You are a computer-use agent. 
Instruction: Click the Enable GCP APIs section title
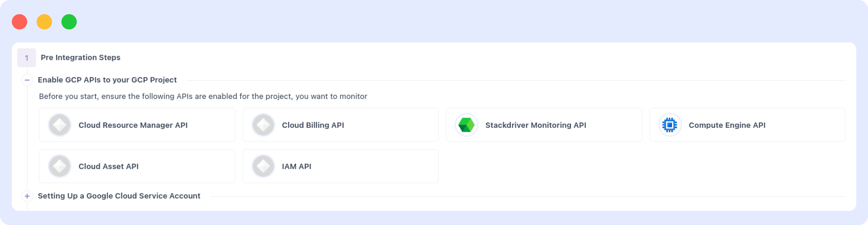(x=107, y=80)
